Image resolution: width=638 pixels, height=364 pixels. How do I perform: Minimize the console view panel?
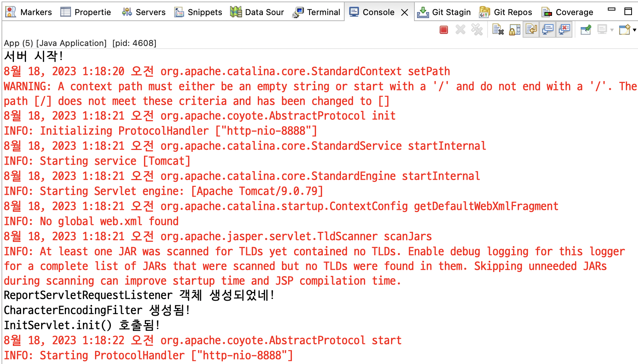pos(612,9)
